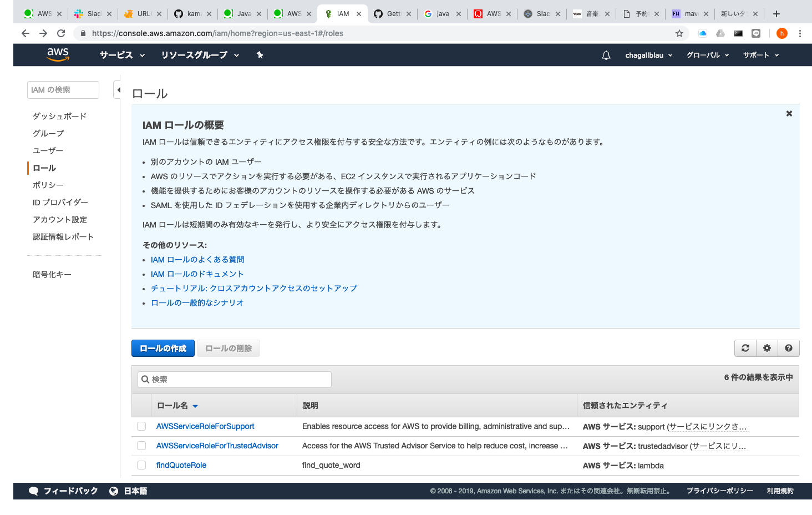Click the roles 検索 filter field
812x515 pixels.
(235, 380)
